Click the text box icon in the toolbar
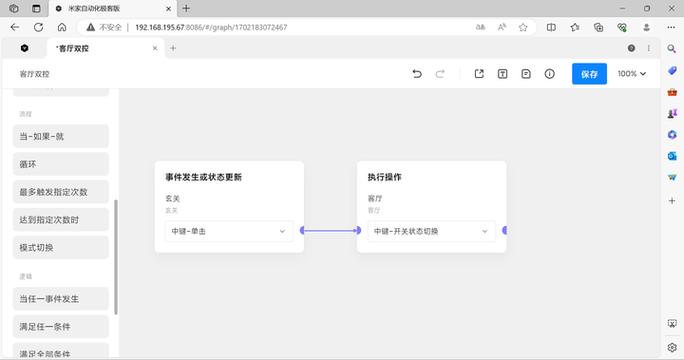Screen dimensions: 684x360 pyautogui.click(x=503, y=74)
